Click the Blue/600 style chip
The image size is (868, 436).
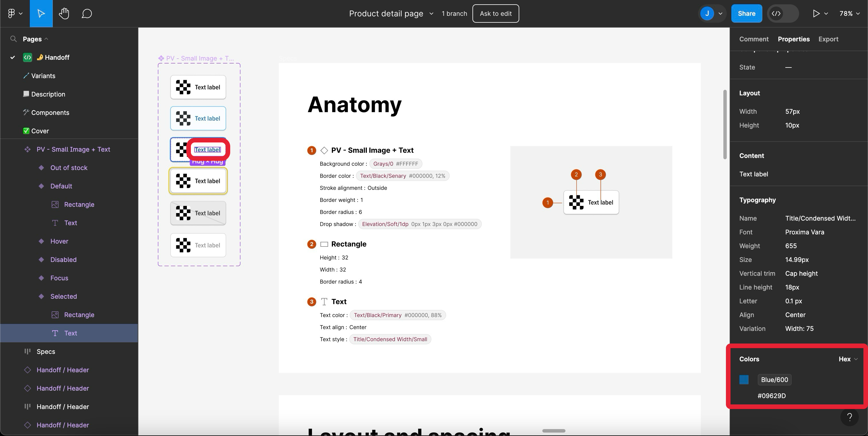[774, 380]
